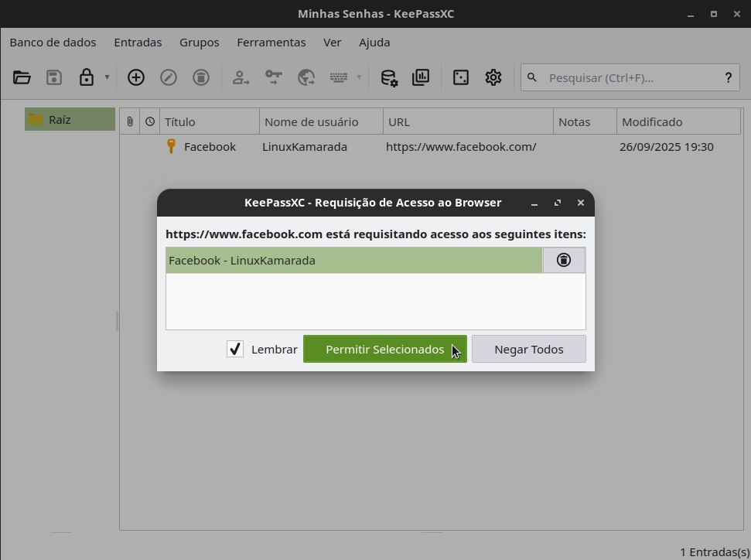Expand the lock database dropdown arrow
The width and height of the screenshot is (751, 560).
click(x=107, y=77)
